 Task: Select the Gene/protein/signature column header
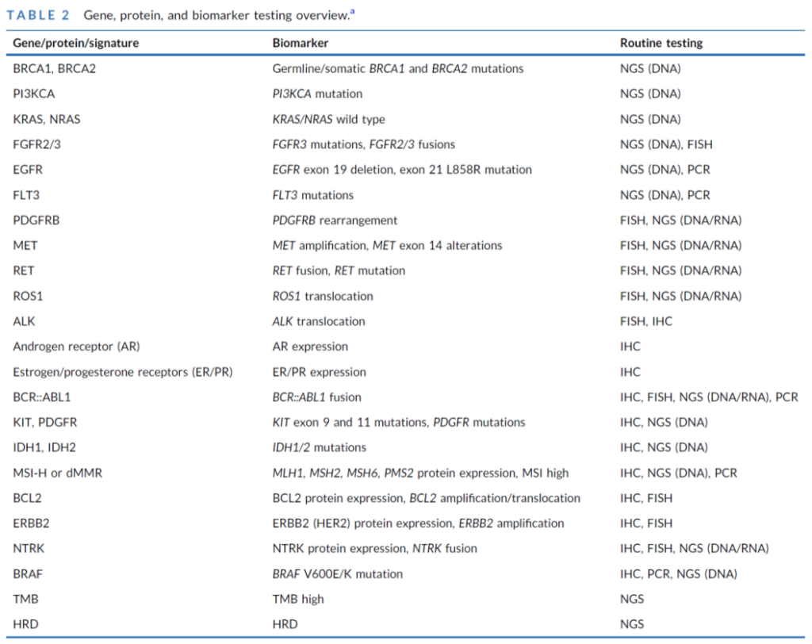point(75,43)
